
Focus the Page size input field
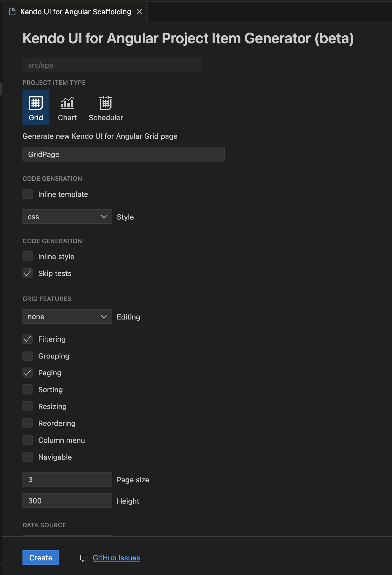click(67, 479)
